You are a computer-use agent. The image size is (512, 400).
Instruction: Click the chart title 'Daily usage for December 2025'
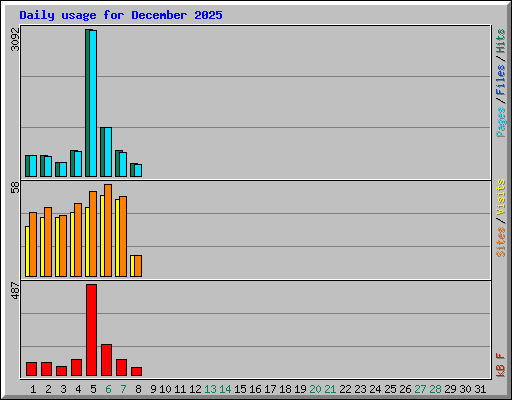(121, 15)
